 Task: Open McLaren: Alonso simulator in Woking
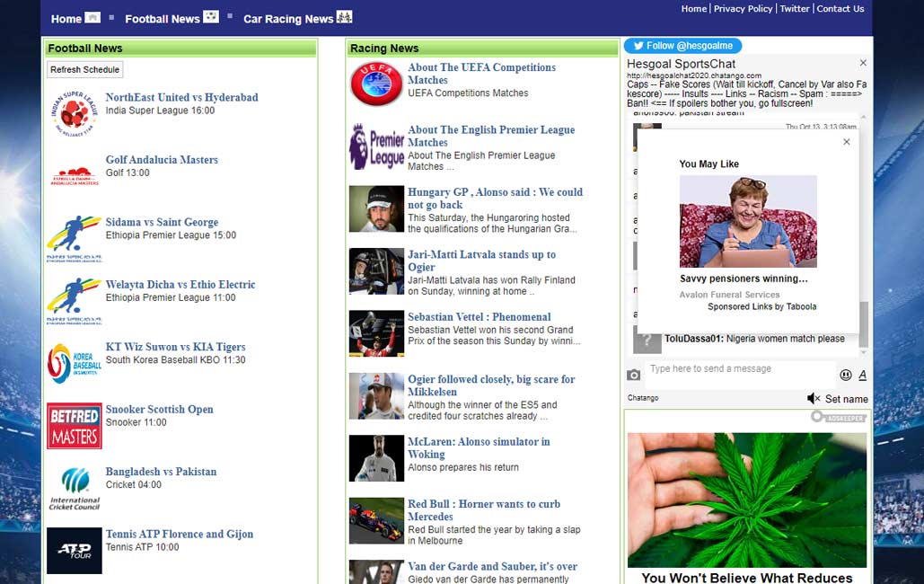pos(479,448)
